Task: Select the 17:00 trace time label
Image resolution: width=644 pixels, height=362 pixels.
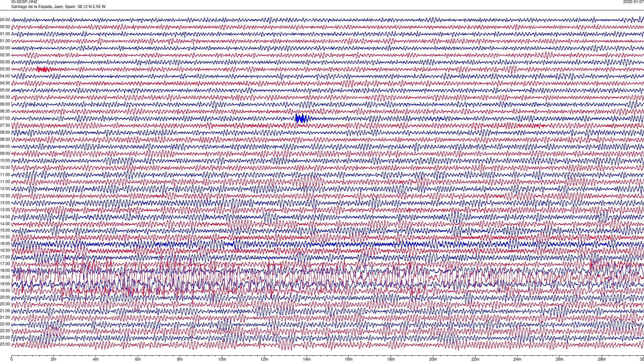Action: point(5,257)
